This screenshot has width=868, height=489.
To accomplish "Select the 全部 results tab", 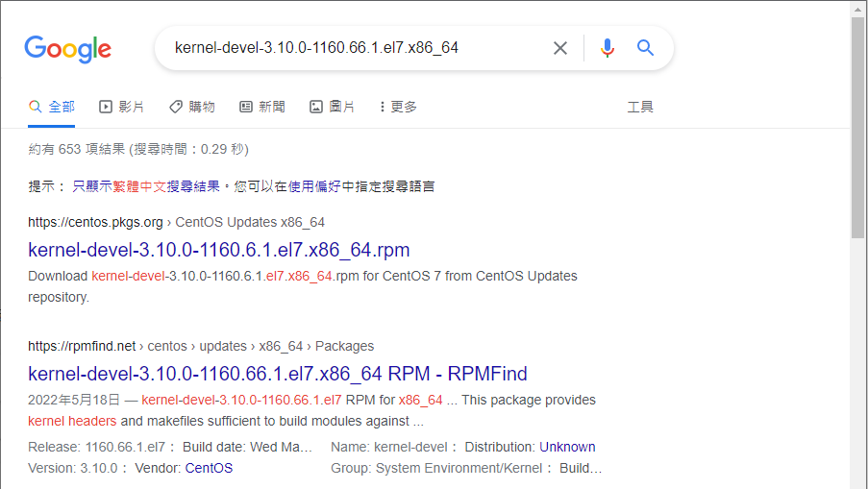I will pos(52,107).
